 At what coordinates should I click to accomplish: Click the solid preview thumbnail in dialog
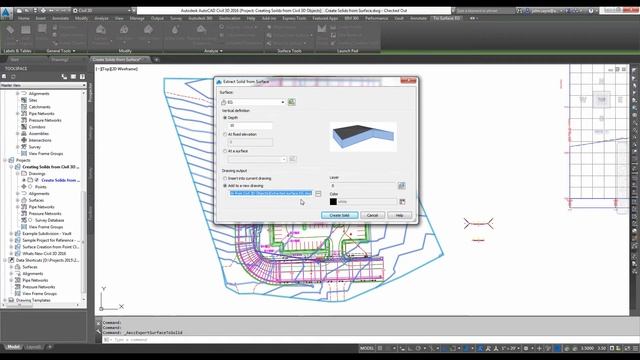pos(363,137)
